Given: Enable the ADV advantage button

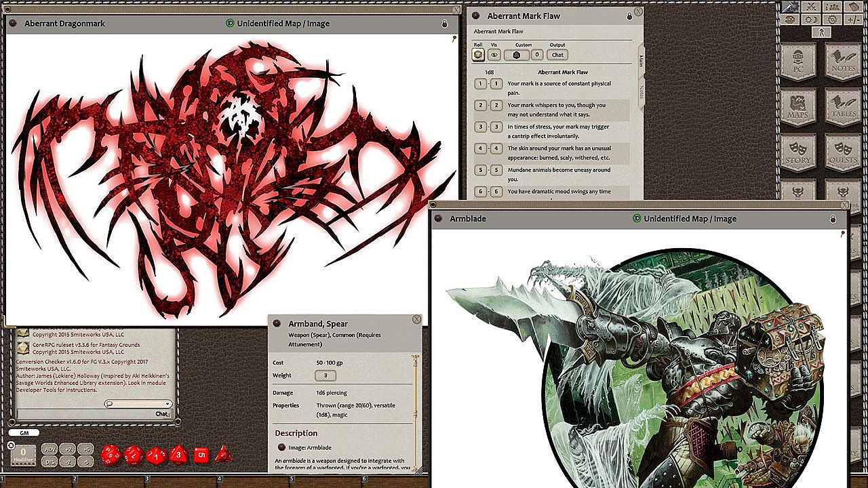Looking at the screenshot, I should pyautogui.click(x=50, y=449).
